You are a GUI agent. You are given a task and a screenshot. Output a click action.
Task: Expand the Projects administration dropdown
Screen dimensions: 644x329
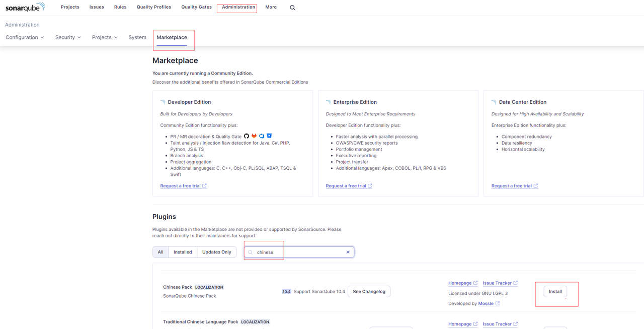105,37
